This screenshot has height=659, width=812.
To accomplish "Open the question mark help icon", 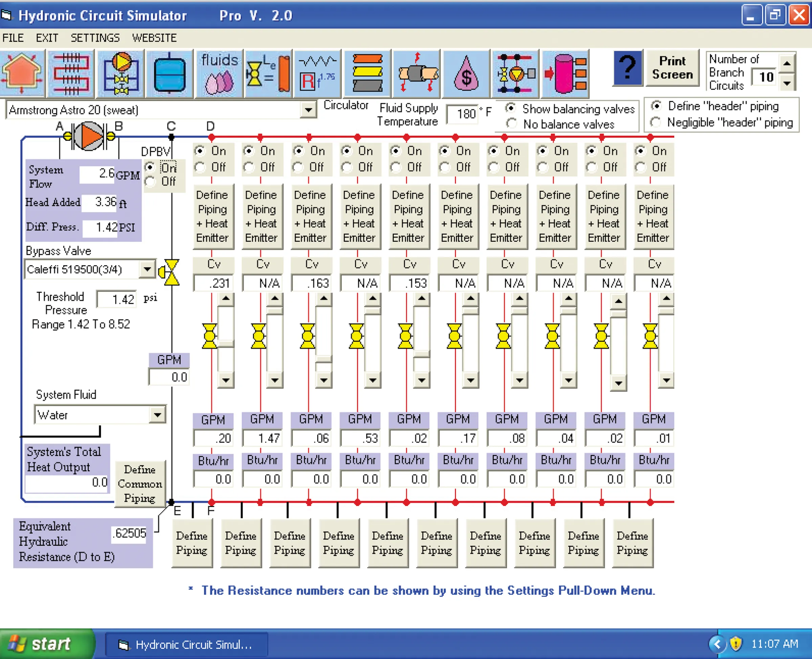I will (627, 68).
